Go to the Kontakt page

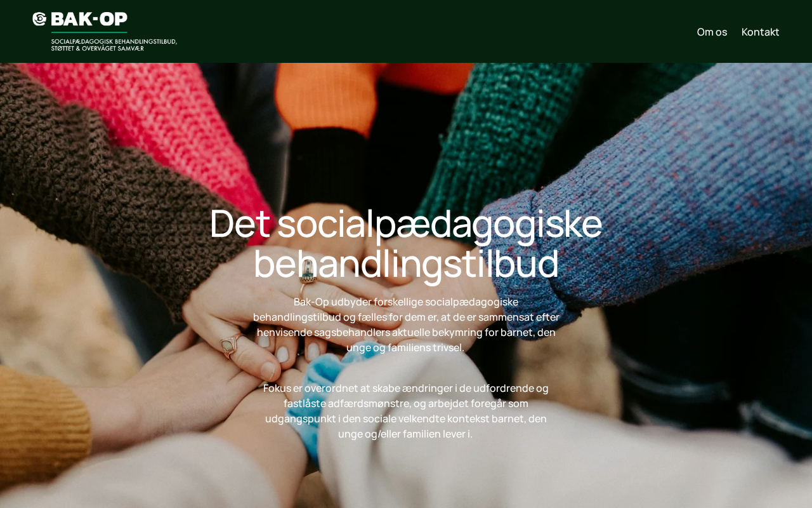tap(760, 32)
